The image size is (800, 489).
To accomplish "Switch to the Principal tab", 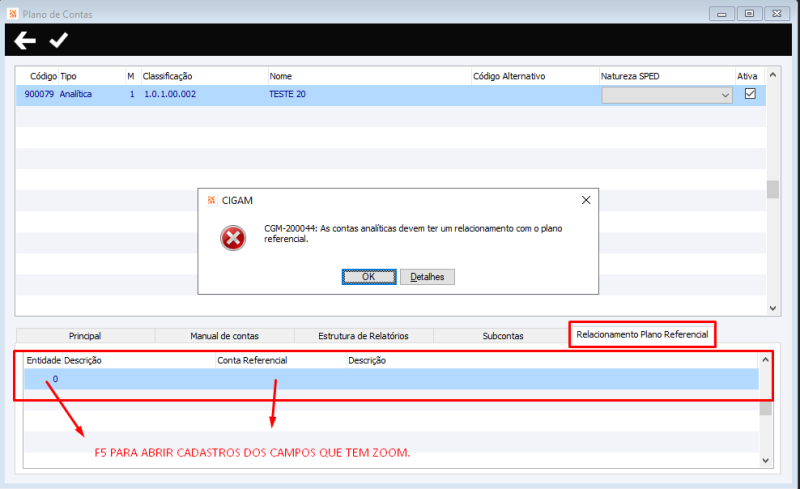I will tap(85, 336).
